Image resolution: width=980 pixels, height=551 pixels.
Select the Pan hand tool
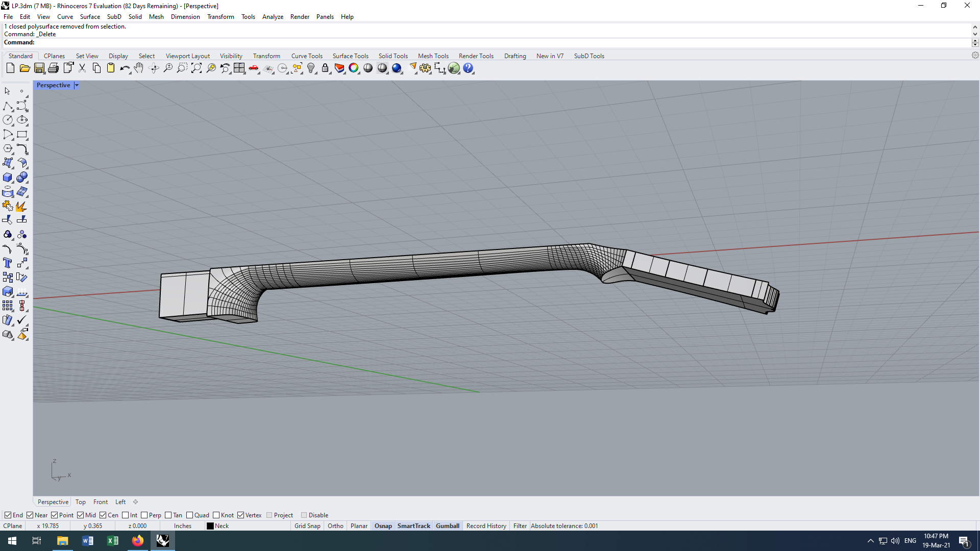[x=139, y=68]
